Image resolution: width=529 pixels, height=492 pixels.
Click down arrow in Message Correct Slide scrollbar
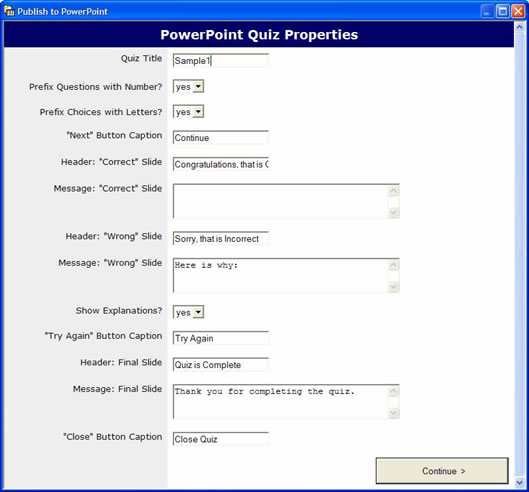click(x=393, y=212)
